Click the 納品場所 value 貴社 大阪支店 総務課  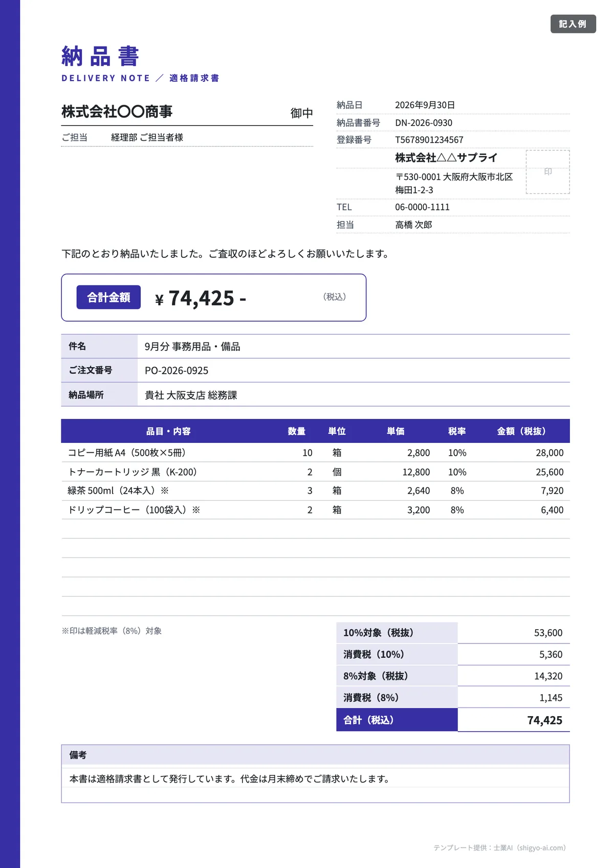coord(191,395)
